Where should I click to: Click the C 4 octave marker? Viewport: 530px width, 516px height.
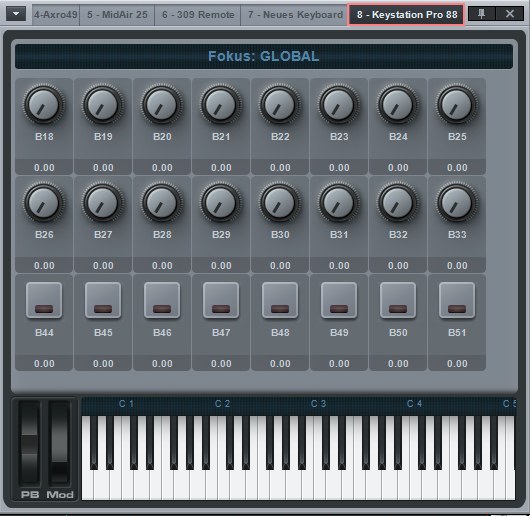click(x=414, y=403)
